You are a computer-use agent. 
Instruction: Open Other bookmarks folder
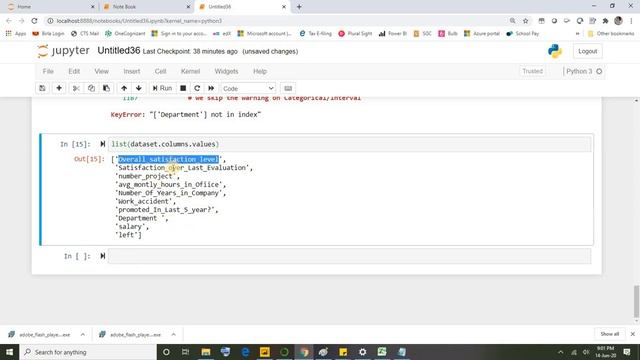point(611,33)
